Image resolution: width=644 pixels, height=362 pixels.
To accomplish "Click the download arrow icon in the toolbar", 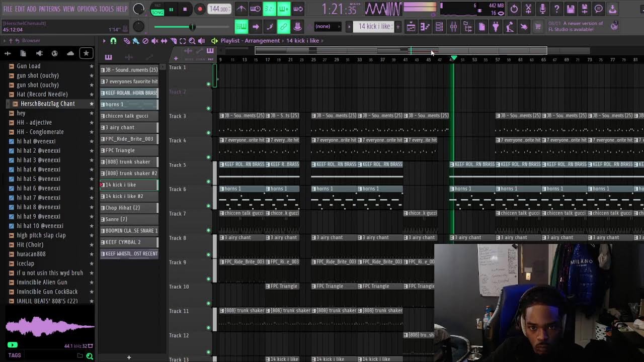I will click(x=613, y=9).
